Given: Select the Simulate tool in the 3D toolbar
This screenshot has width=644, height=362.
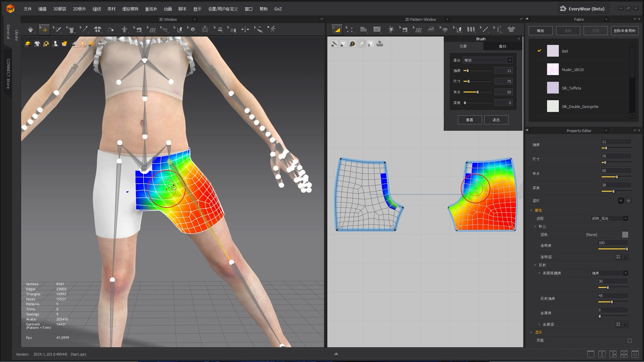Looking at the screenshot, I should click(30, 29).
